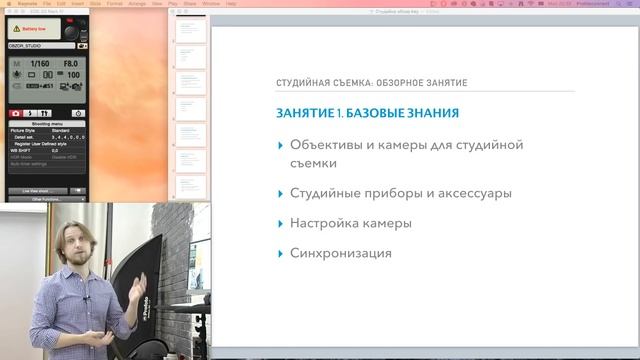Open the Other Functions dropdown
Viewport: 640px width, 360px height.
click(47, 199)
